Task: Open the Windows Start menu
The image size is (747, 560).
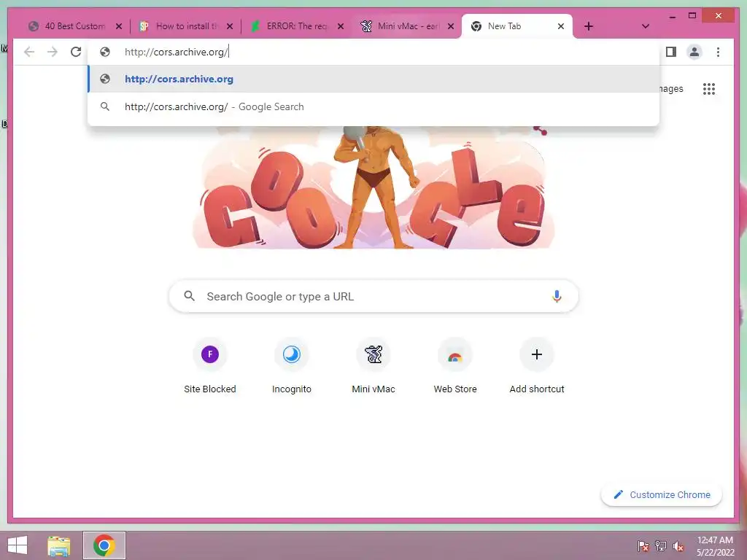Action: tap(18, 545)
